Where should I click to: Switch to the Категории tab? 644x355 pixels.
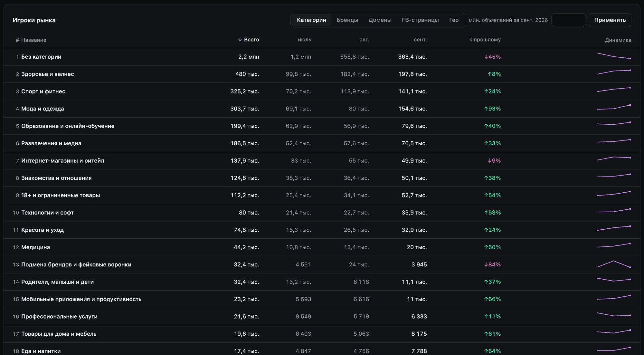coord(311,20)
